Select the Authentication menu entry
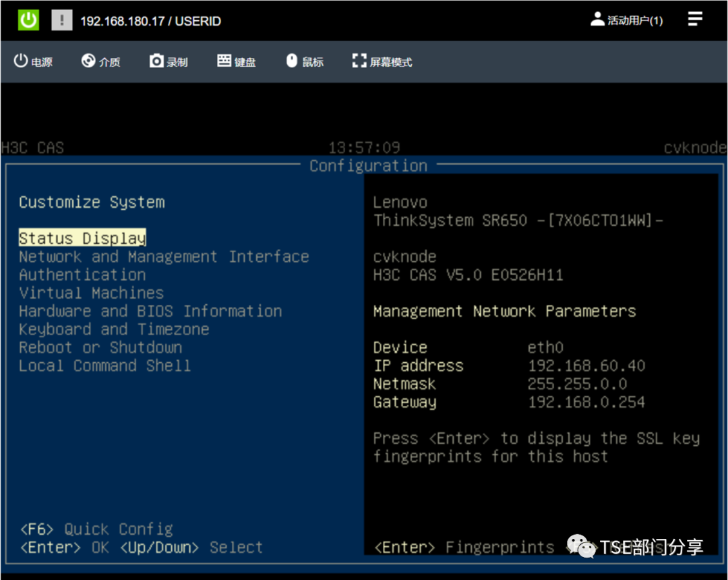 [82, 274]
